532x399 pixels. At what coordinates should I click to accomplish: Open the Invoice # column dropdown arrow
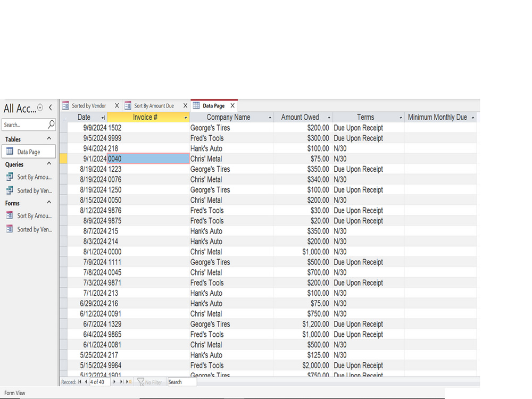(x=186, y=118)
